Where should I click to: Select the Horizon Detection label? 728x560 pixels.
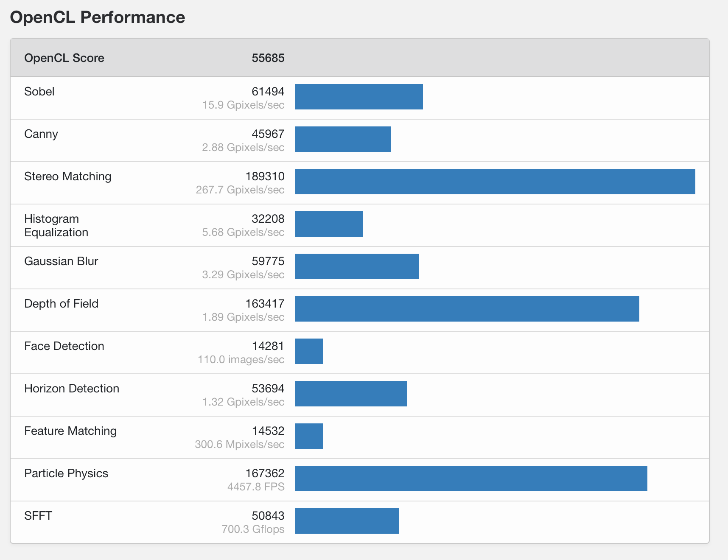72,389
